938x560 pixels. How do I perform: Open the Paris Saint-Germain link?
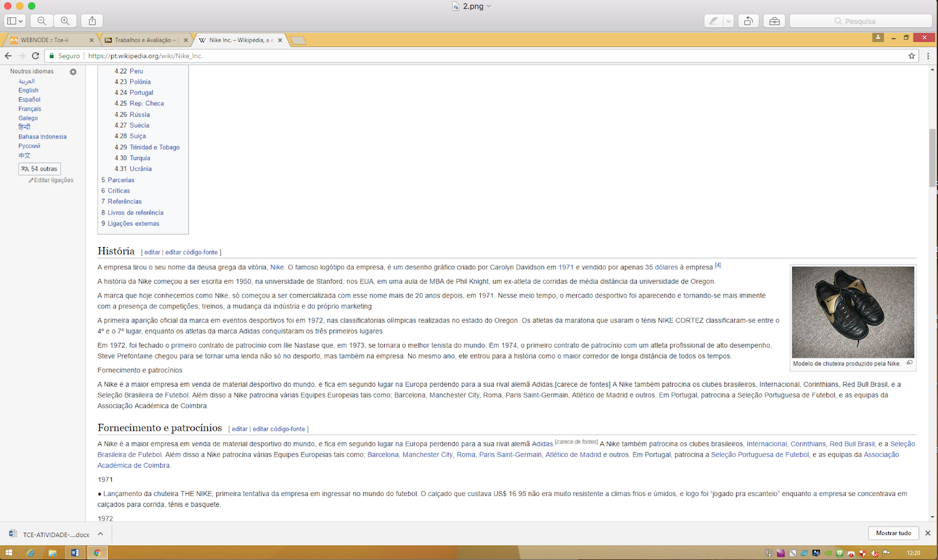pyautogui.click(x=510, y=455)
